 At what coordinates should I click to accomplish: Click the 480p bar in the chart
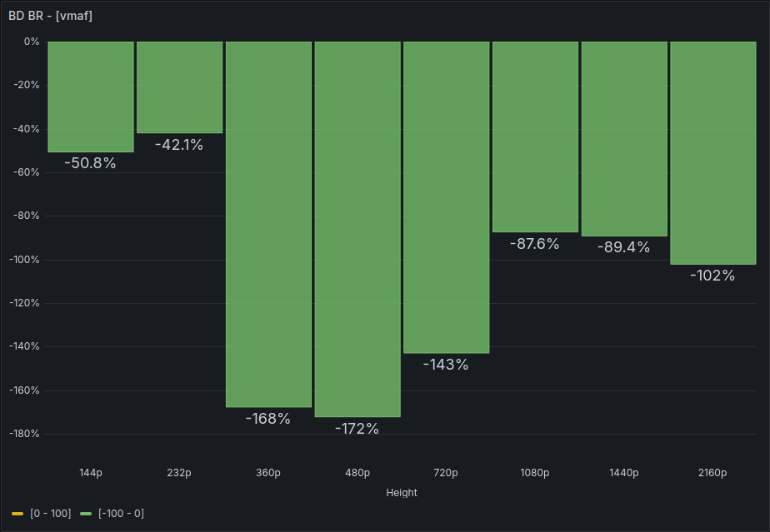(x=357, y=229)
